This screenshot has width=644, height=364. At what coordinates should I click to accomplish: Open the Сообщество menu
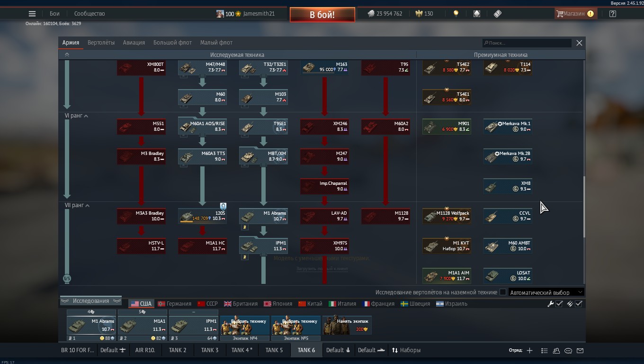89,14
